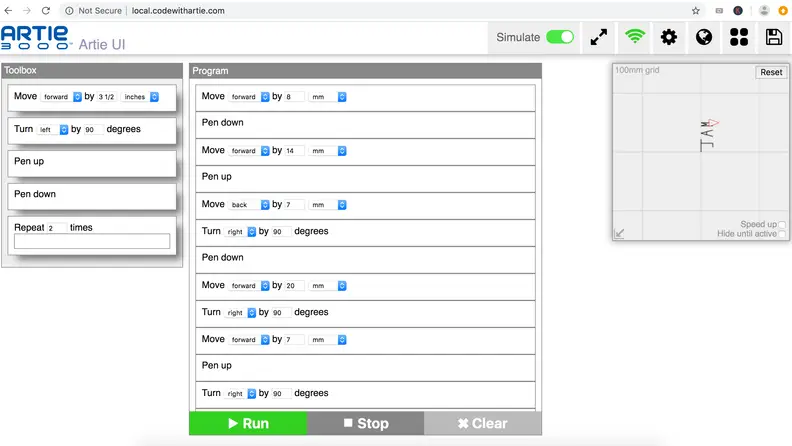The width and height of the screenshot is (792, 446).
Task: Click the cast media icon in browser bar
Action: pyautogui.click(x=719, y=11)
